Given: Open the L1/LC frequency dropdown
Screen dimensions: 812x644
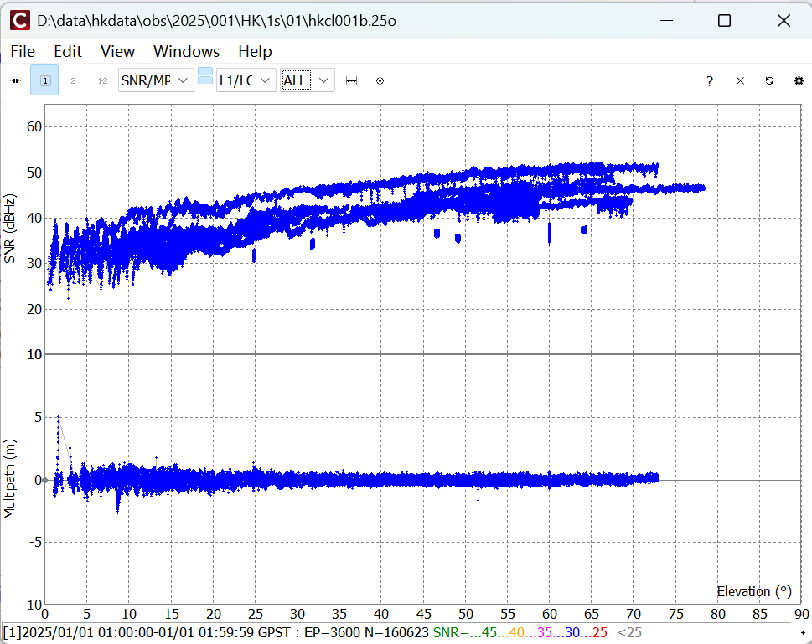Looking at the screenshot, I should [x=246, y=80].
